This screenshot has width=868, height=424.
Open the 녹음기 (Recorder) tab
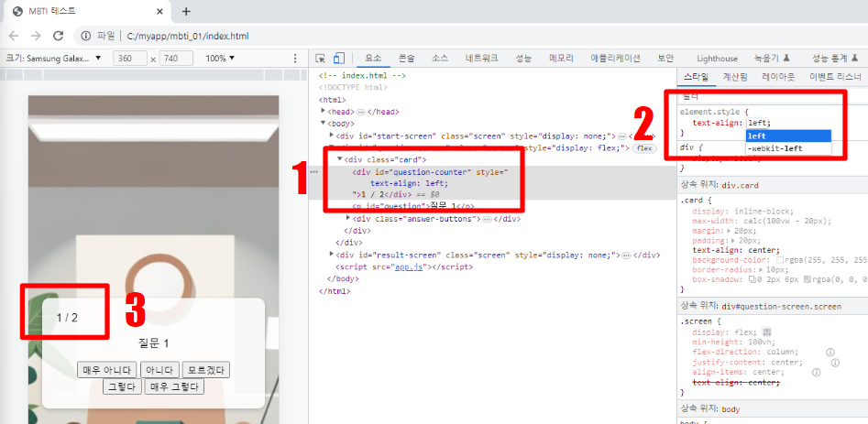pyautogui.click(x=771, y=58)
